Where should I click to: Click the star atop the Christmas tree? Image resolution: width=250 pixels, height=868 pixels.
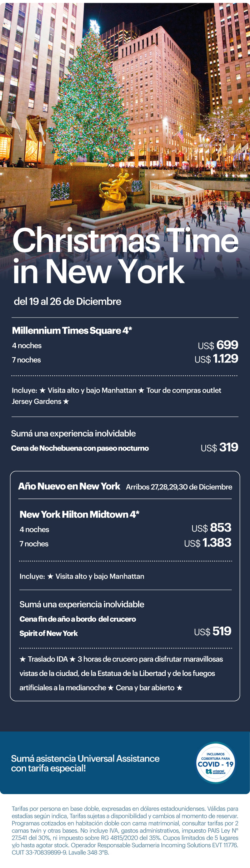tap(95, 26)
